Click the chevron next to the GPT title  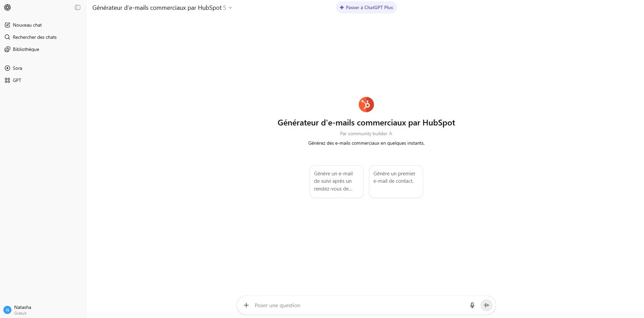point(230,8)
